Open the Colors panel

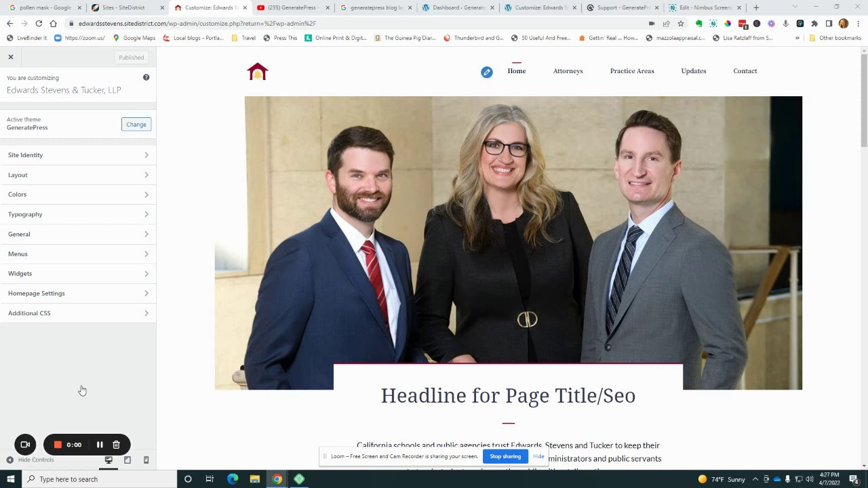point(78,195)
